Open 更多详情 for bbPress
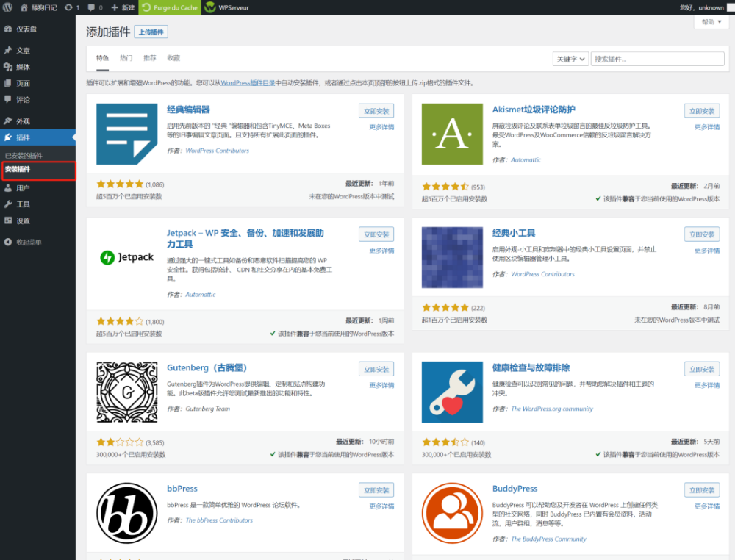Viewport: 735px width, 560px height. (381, 506)
